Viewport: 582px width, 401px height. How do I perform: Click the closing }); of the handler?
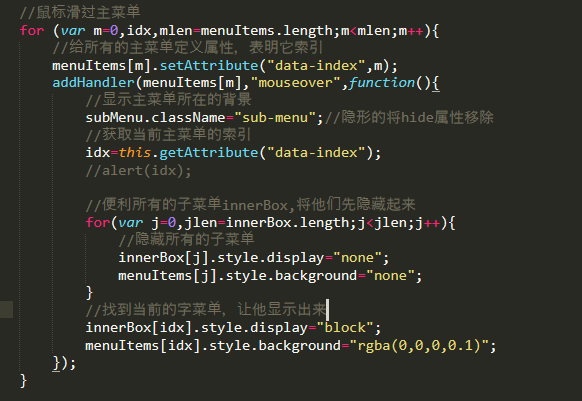coord(65,363)
